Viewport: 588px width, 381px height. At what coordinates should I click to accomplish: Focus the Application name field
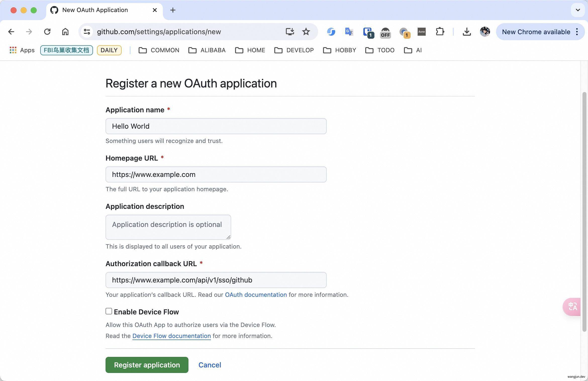(x=216, y=126)
